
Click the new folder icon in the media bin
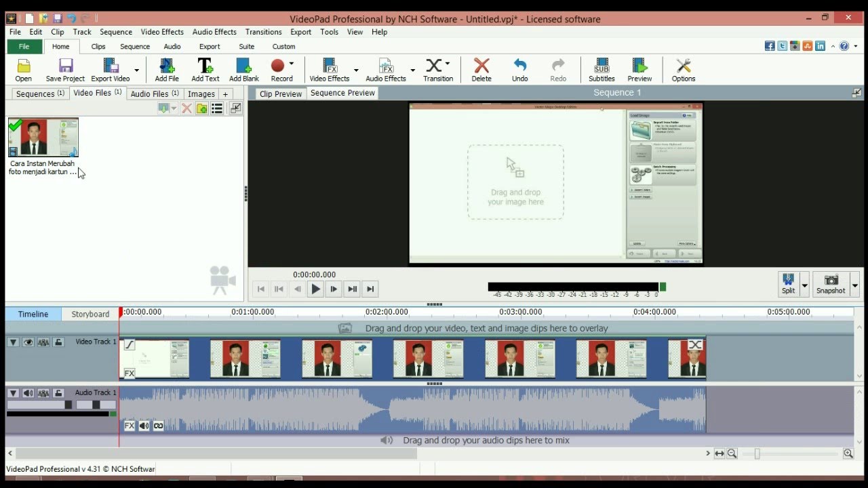(x=201, y=108)
